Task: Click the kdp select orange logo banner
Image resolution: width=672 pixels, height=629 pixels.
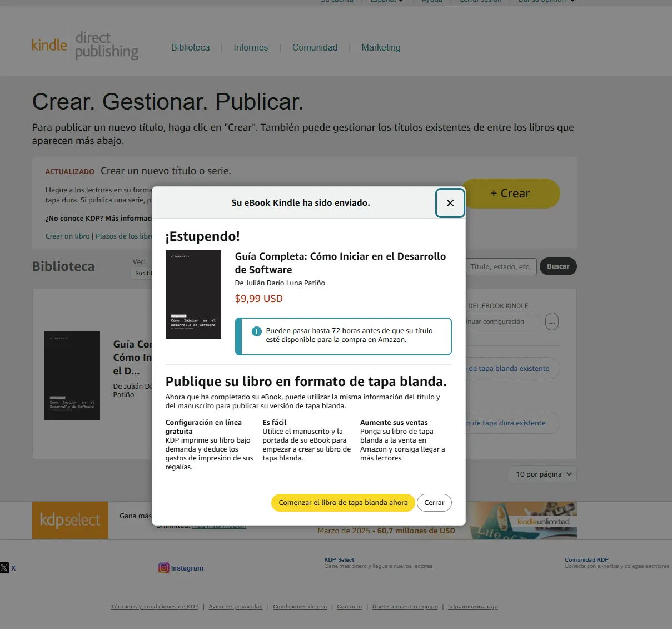Action: [x=70, y=521]
